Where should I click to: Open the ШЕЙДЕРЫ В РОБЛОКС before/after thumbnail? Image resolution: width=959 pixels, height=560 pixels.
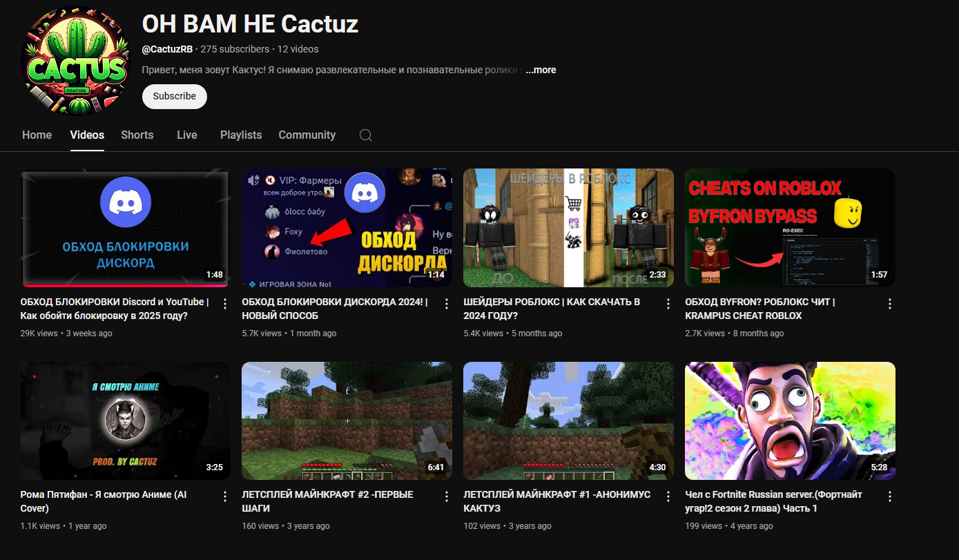click(x=569, y=228)
